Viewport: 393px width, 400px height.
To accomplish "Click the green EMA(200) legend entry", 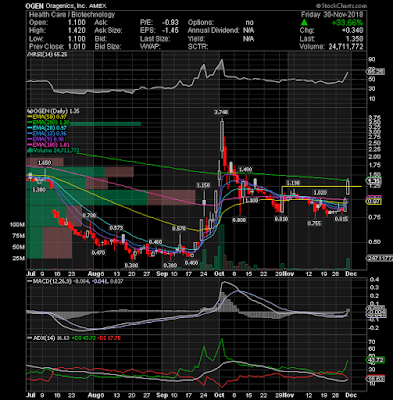I will click(x=48, y=122).
